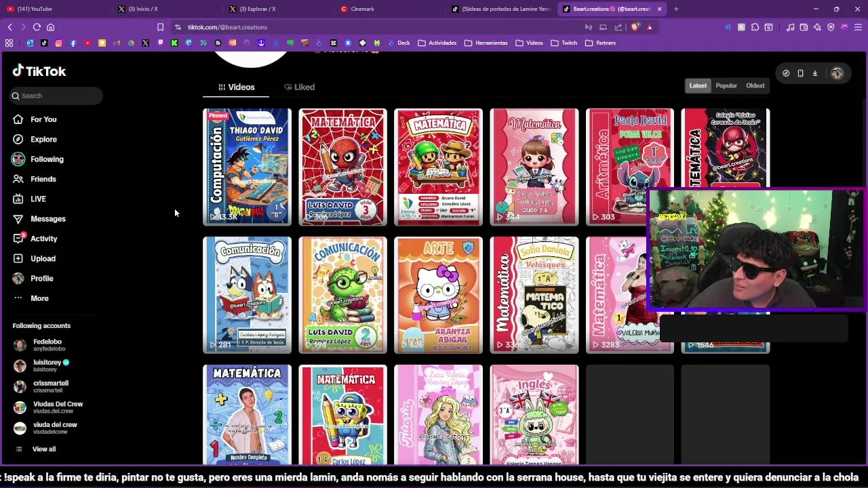Image resolution: width=868 pixels, height=488 pixels.
Task: Click the Brave Rewards triangle icon
Action: pyautogui.click(x=650, y=27)
